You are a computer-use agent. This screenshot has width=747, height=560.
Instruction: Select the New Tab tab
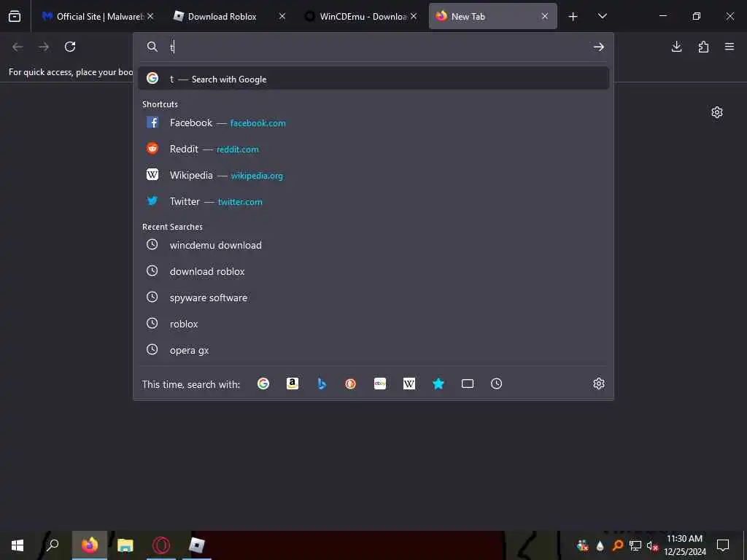pos(492,16)
